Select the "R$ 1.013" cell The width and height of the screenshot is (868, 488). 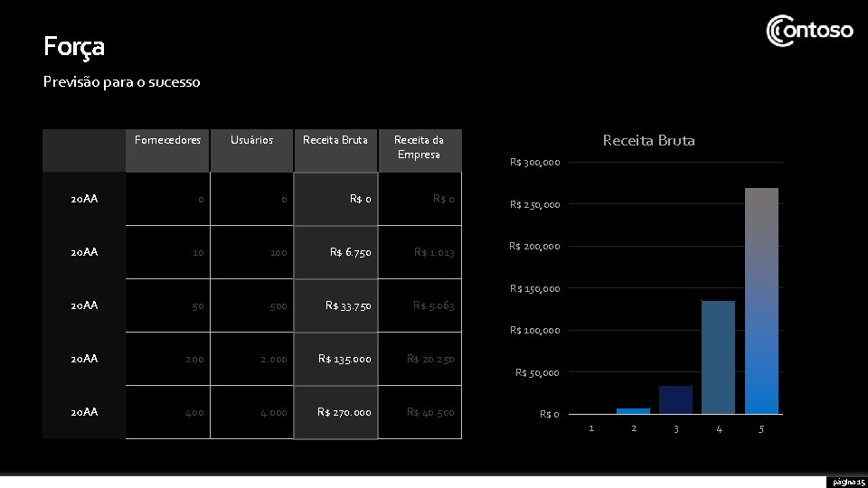[x=420, y=252]
